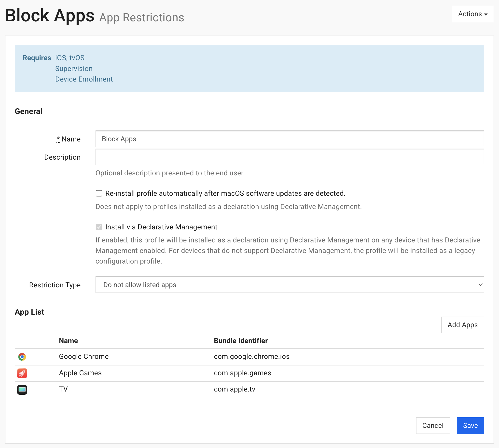Open the Actions dropdown menu
This screenshot has height=448, width=499.
point(473,14)
